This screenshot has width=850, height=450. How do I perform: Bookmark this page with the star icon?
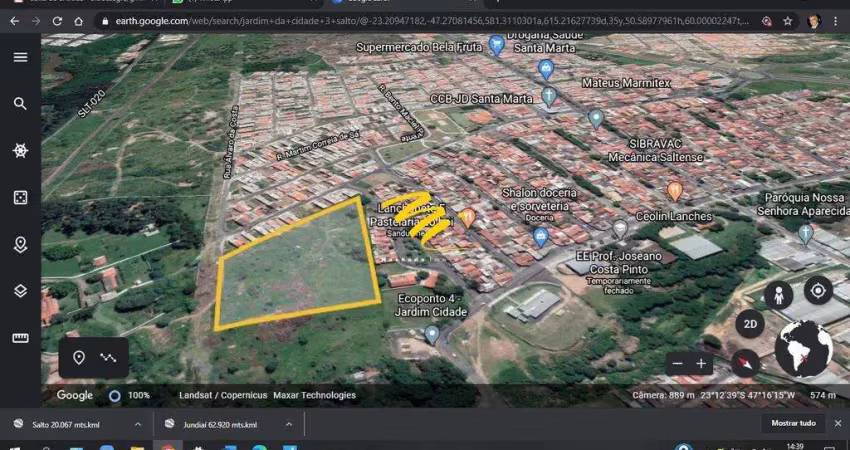787,21
